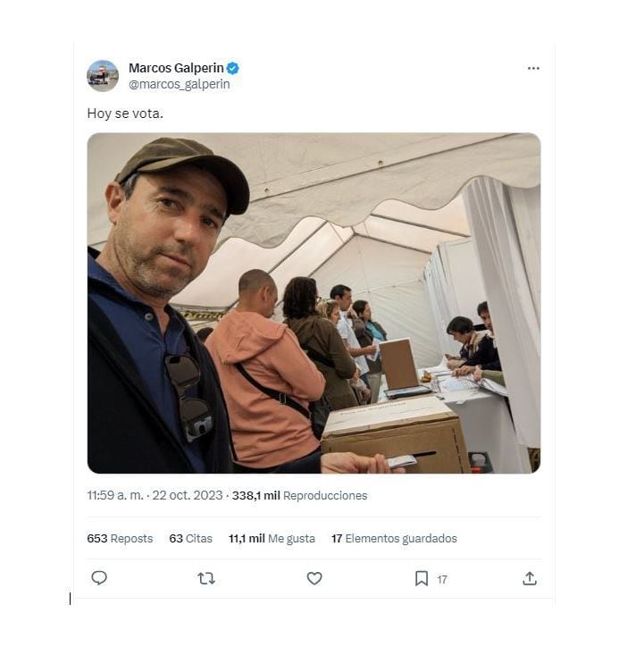Click the "Hoy se vota." tweet text
Screen dimensions: 644x647
pyautogui.click(x=125, y=113)
